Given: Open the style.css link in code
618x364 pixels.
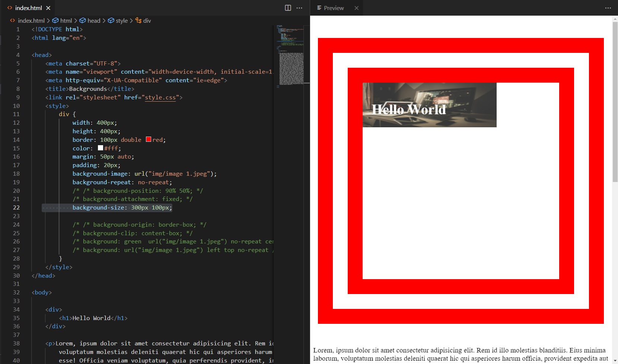Looking at the screenshot, I should pyautogui.click(x=160, y=98).
